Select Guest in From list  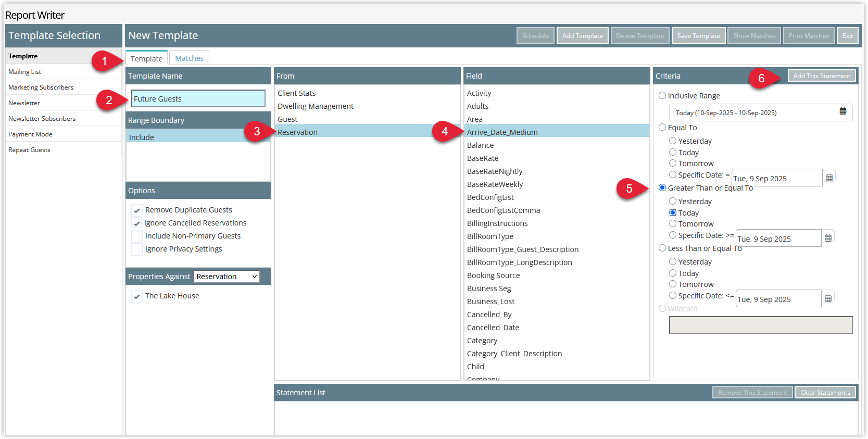(367, 119)
